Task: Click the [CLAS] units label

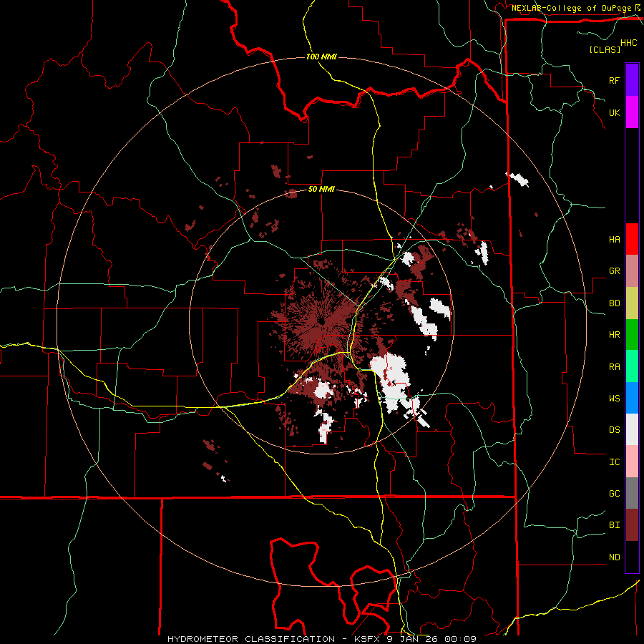Action: coord(605,49)
